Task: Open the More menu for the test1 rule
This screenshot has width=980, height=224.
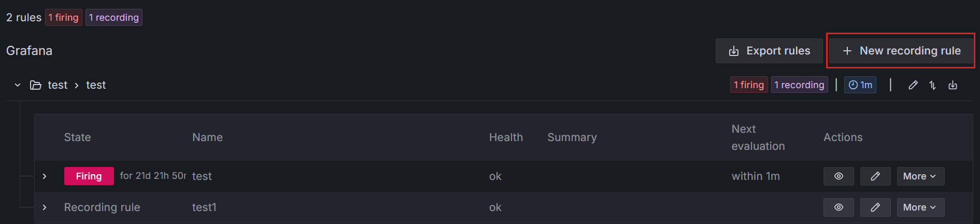Action: (920, 207)
